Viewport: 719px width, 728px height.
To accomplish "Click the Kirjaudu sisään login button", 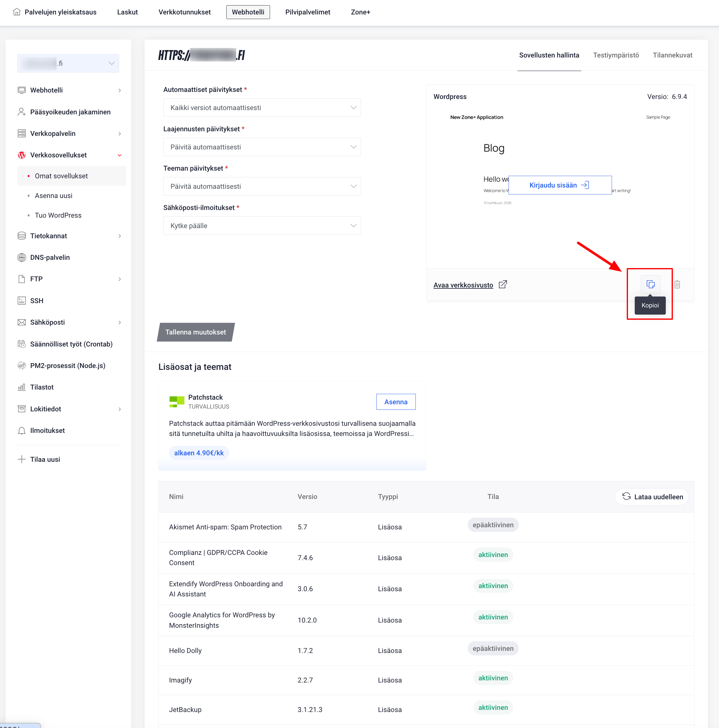I will point(560,185).
